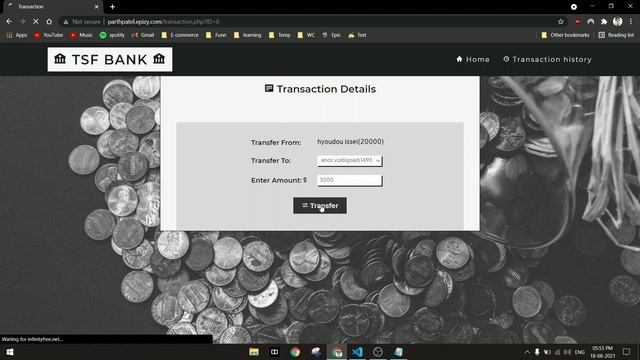Expand the WC bookmark folder

tap(306, 35)
